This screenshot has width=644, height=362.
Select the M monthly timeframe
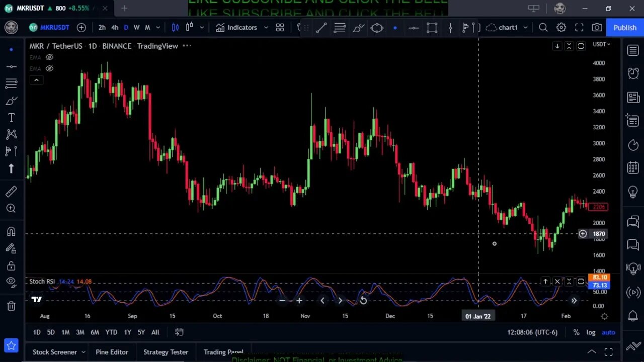147,27
